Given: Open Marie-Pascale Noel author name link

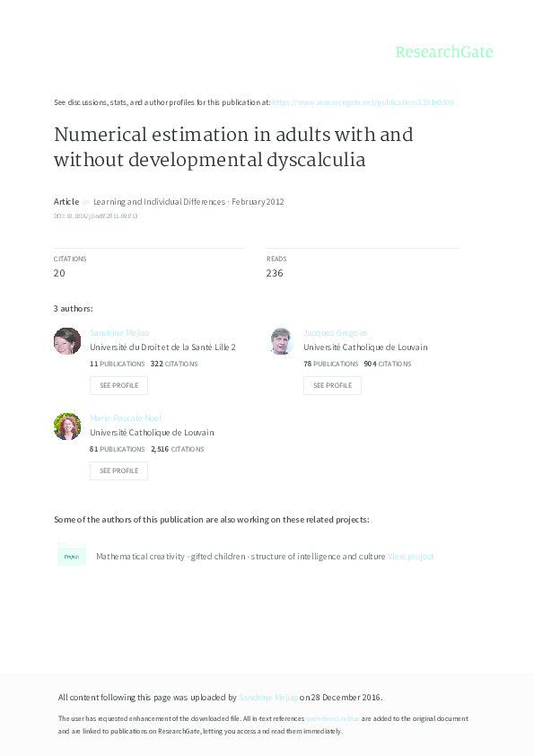Looking at the screenshot, I should [126, 418].
